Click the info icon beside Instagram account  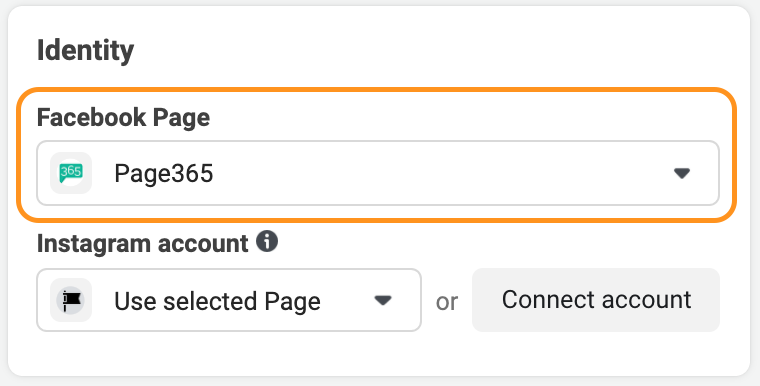pos(267,241)
